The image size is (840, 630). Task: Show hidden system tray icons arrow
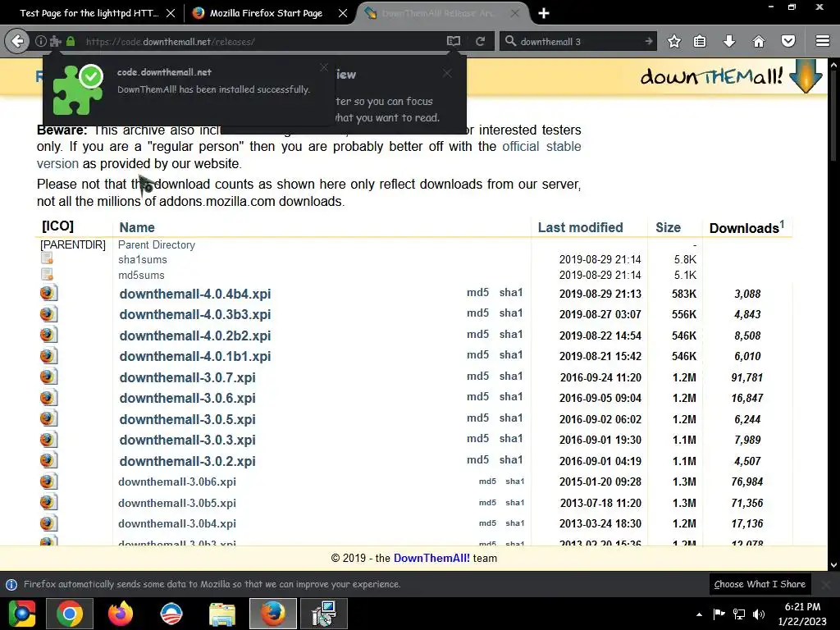point(699,614)
